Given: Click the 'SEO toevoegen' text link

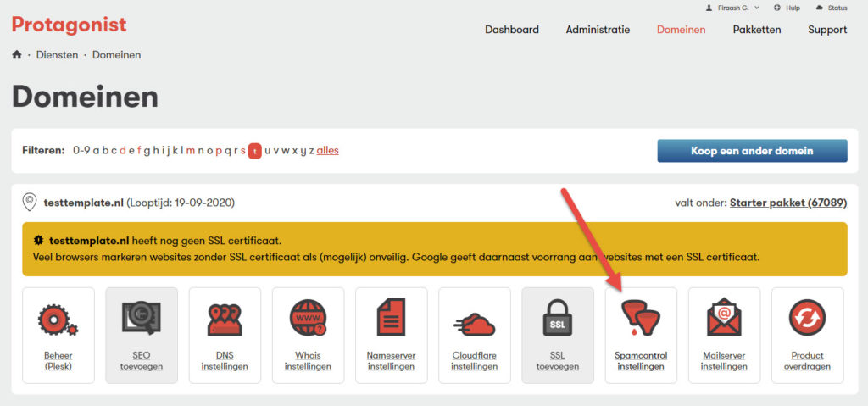Looking at the screenshot, I should 142,360.
